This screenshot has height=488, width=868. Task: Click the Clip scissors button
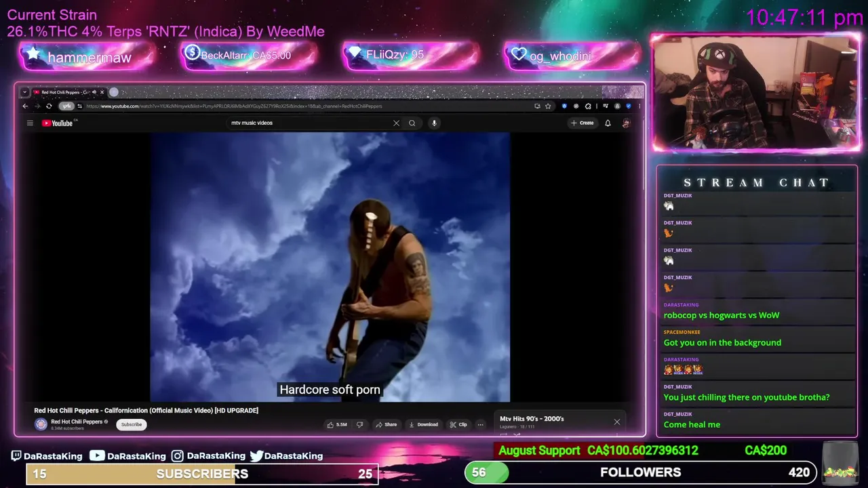click(458, 424)
